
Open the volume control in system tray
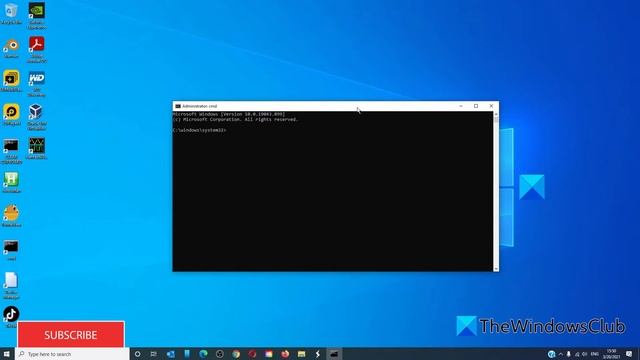pyautogui.click(x=585, y=354)
